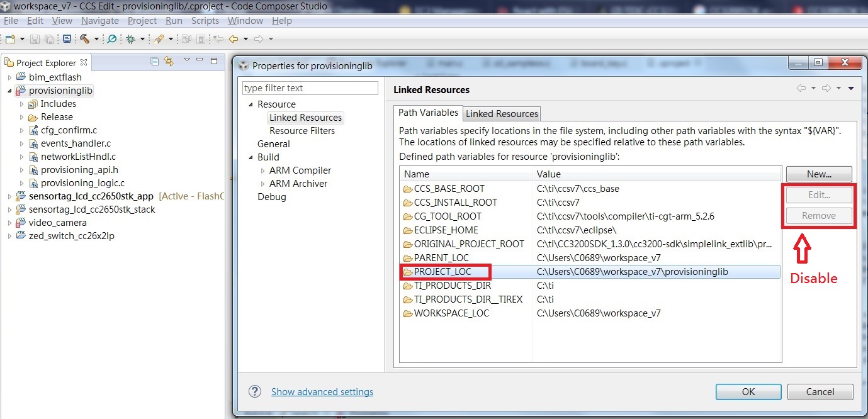The image size is (868, 419).
Task: Expand zed_switch_cc26x2lp project
Action: tap(9, 236)
